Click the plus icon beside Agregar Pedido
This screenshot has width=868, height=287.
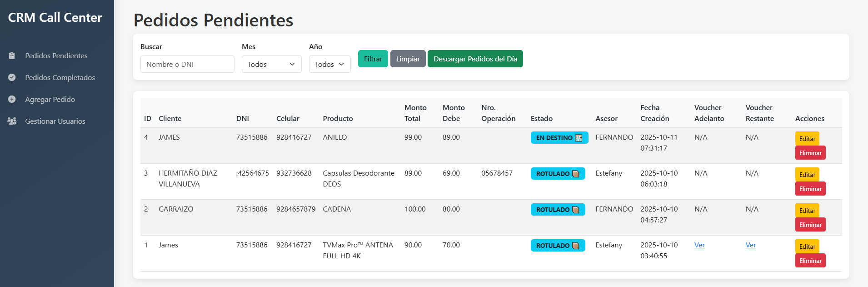coord(12,99)
